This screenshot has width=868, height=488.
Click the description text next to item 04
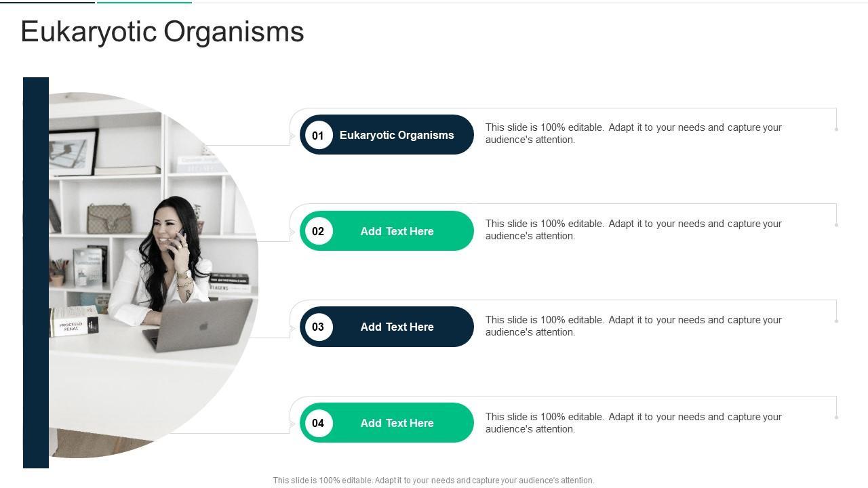(633, 423)
